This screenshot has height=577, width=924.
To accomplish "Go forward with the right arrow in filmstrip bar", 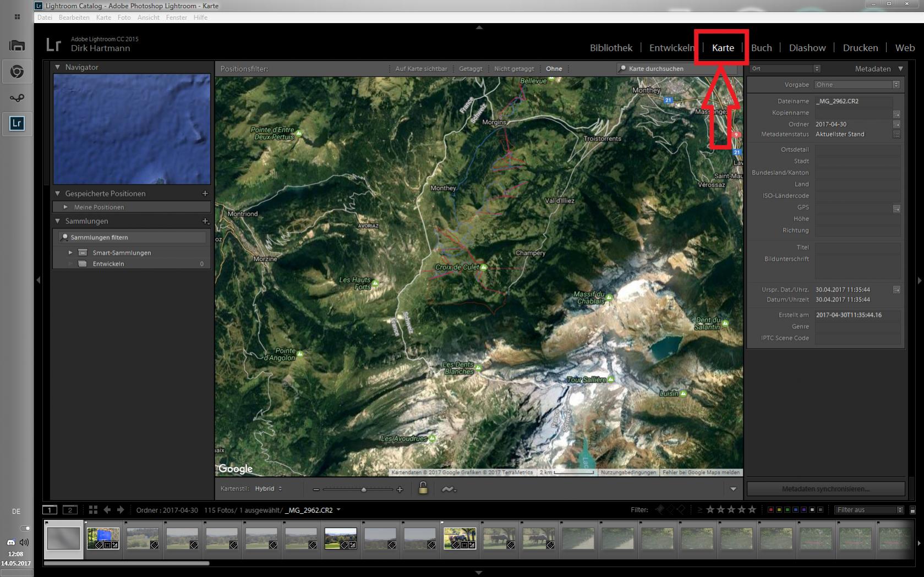I will point(121,510).
